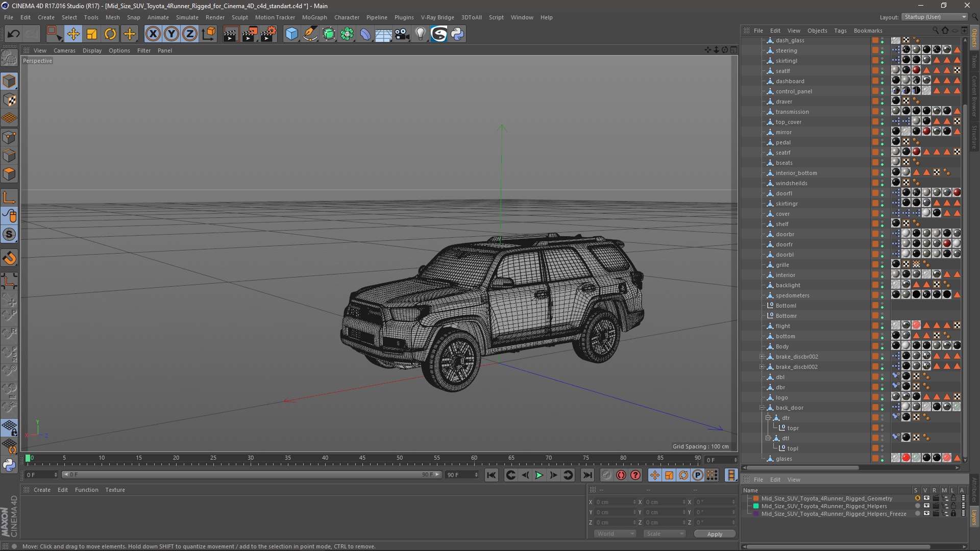Play the animation forwards
The height and width of the screenshot is (551, 980).
pyautogui.click(x=539, y=475)
